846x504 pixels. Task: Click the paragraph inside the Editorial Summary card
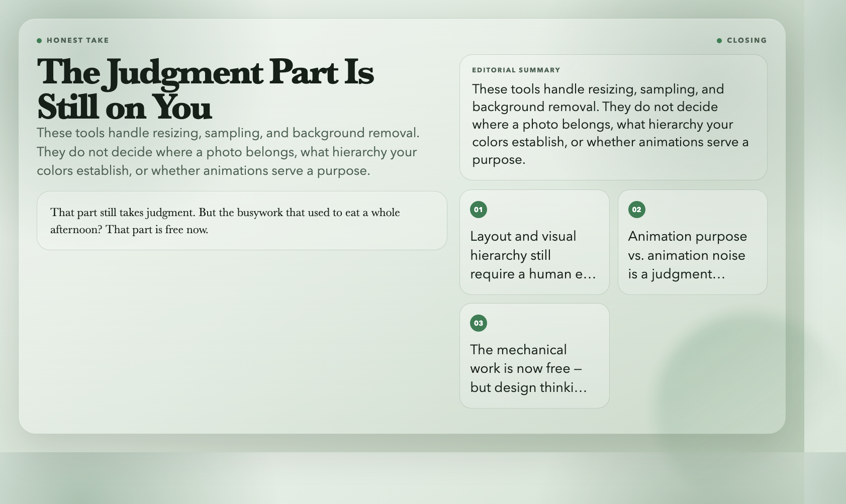610,124
